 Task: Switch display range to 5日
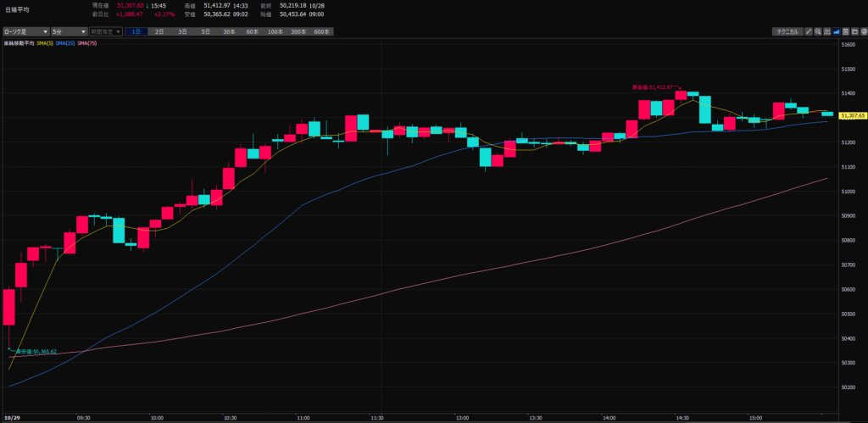click(205, 31)
